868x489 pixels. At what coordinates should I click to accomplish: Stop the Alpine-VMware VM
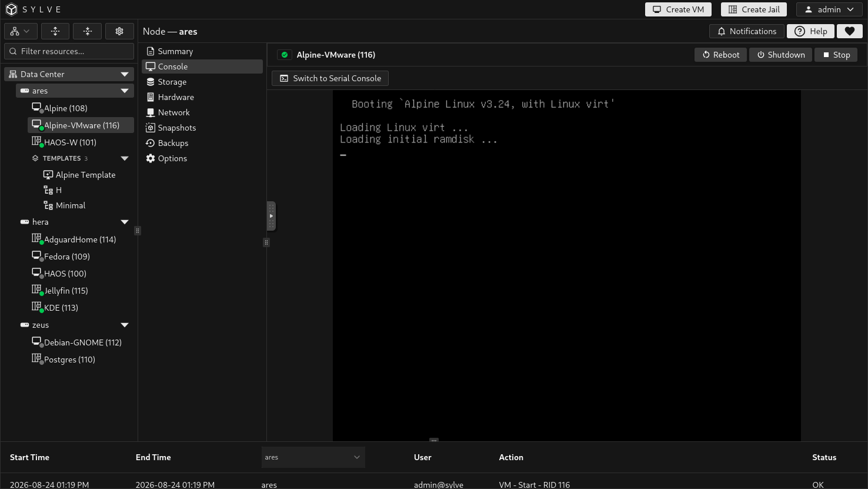(836, 55)
